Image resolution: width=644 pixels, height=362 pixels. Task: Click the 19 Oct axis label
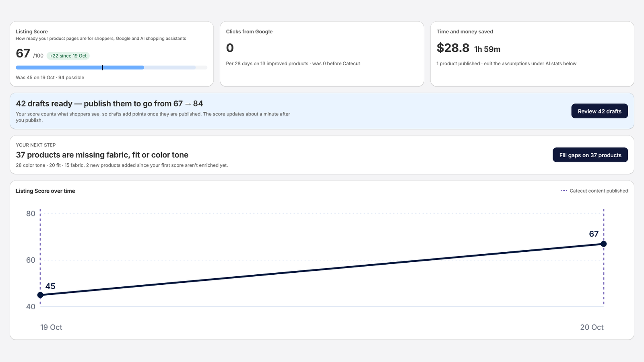click(51, 327)
